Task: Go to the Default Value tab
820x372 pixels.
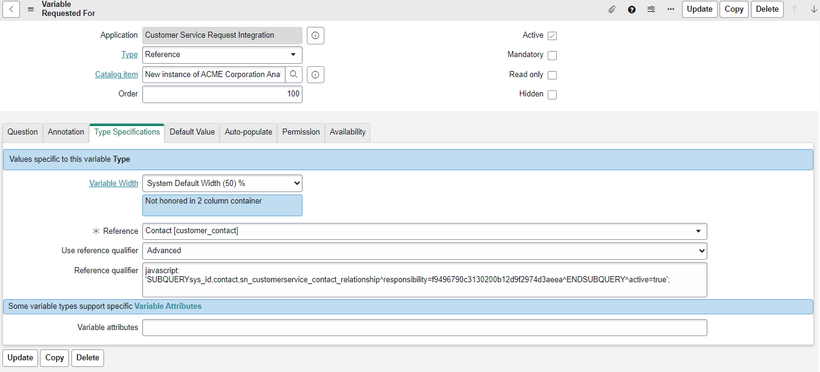Action: click(192, 132)
